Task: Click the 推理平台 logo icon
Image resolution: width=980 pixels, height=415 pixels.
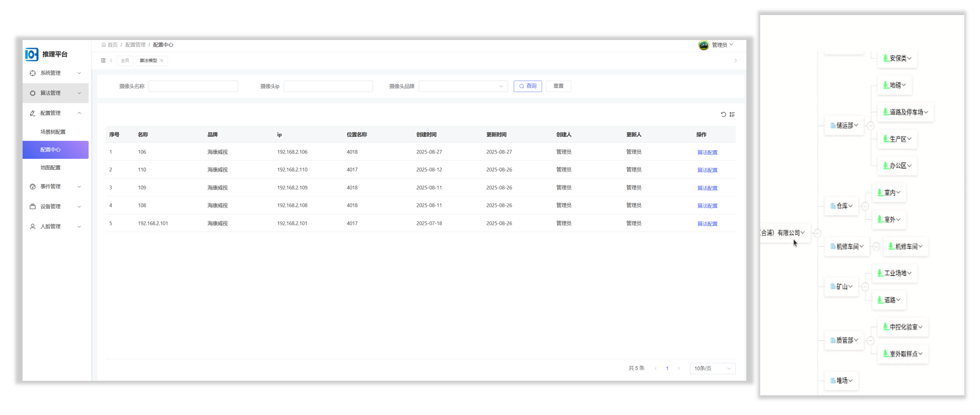Action: pos(32,54)
